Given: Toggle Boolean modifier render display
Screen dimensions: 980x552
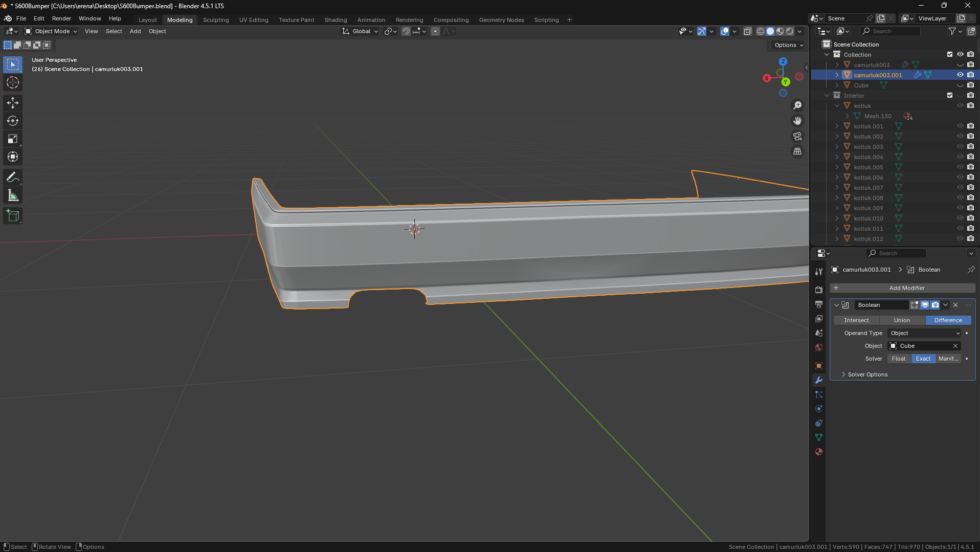Looking at the screenshot, I should coord(935,305).
